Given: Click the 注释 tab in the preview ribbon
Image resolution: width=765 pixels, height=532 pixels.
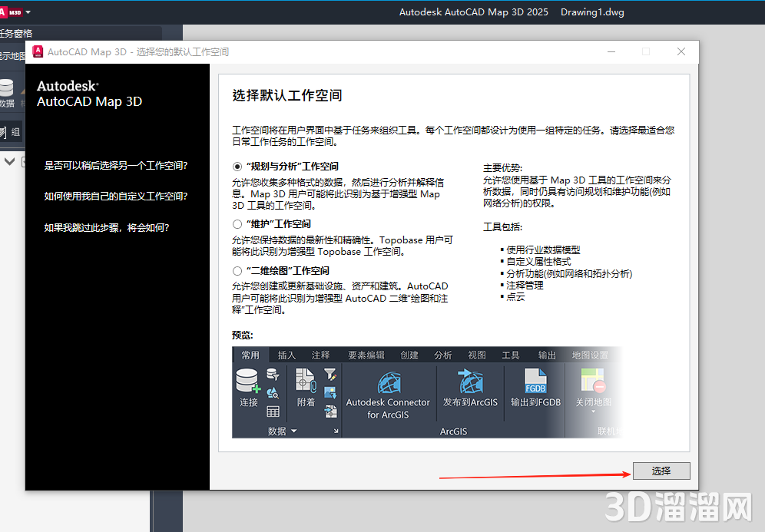Looking at the screenshot, I should [x=320, y=355].
